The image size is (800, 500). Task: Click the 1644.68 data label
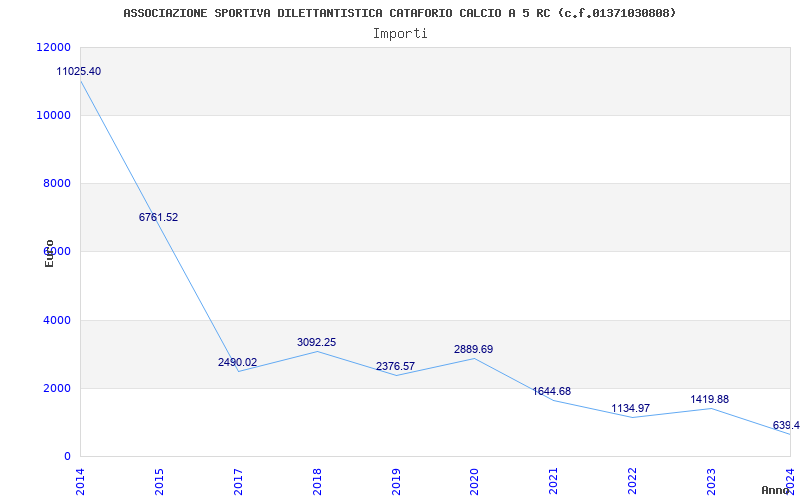(552, 391)
